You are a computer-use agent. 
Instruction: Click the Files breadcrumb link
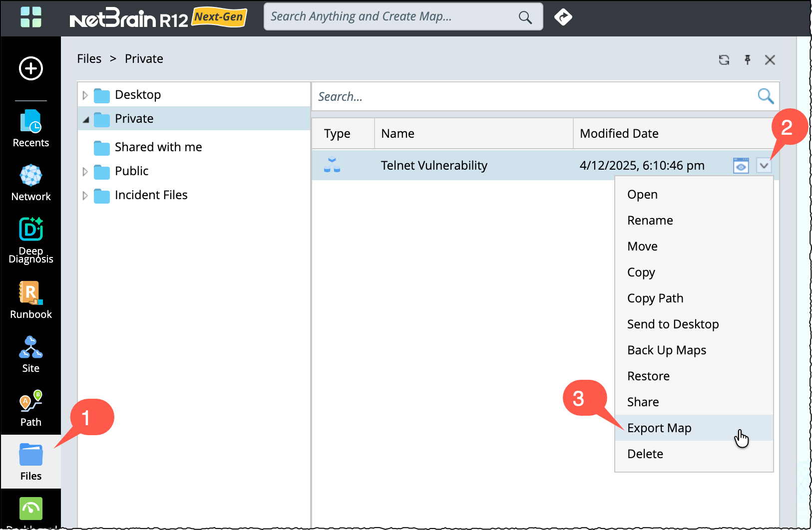(x=89, y=59)
